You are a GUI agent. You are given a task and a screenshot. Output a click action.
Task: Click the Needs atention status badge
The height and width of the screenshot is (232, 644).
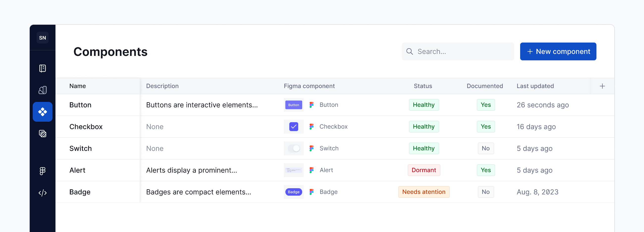pyautogui.click(x=424, y=192)
